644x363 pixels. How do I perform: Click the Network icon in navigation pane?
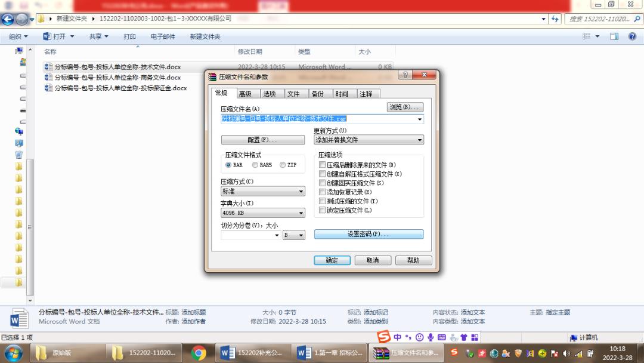point(19,131)
